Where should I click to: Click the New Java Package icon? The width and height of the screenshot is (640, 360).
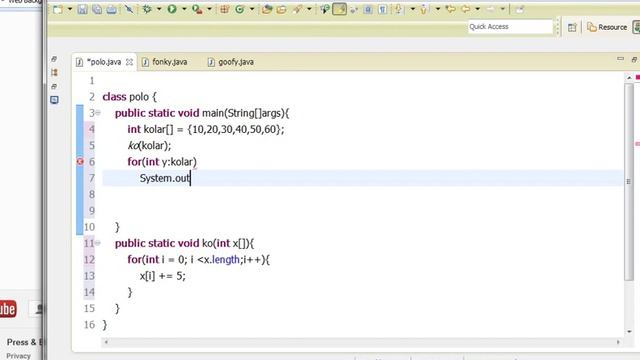224,9
